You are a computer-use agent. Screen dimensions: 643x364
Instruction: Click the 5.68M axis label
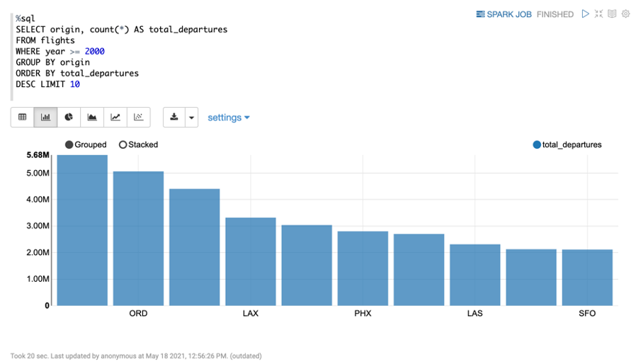38,155
